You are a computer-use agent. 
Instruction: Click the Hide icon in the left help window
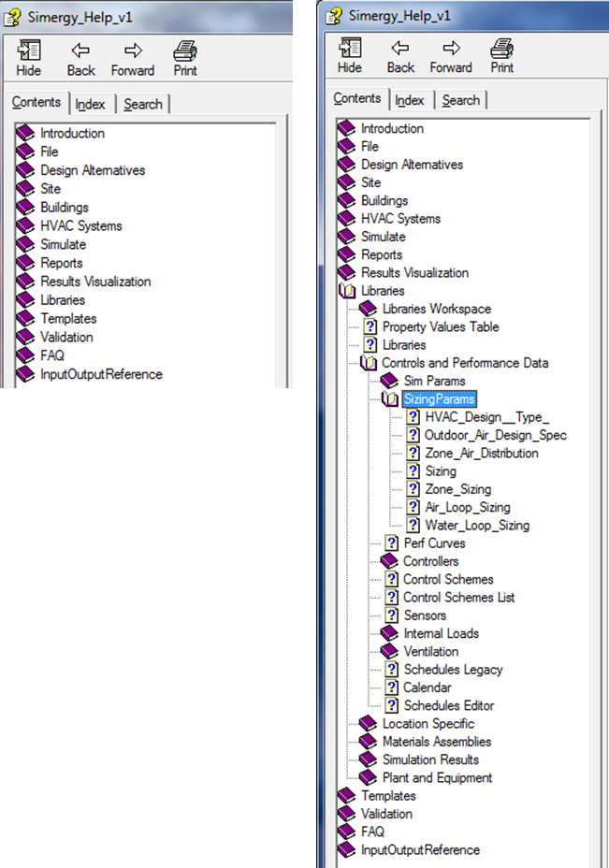[x=29, y=52]
